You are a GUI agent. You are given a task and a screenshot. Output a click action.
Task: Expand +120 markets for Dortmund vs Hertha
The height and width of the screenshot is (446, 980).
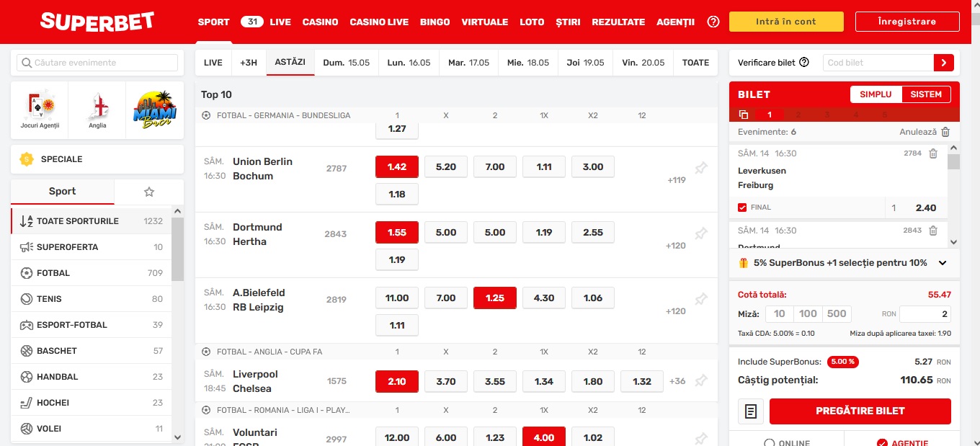[x=677, y=246]
